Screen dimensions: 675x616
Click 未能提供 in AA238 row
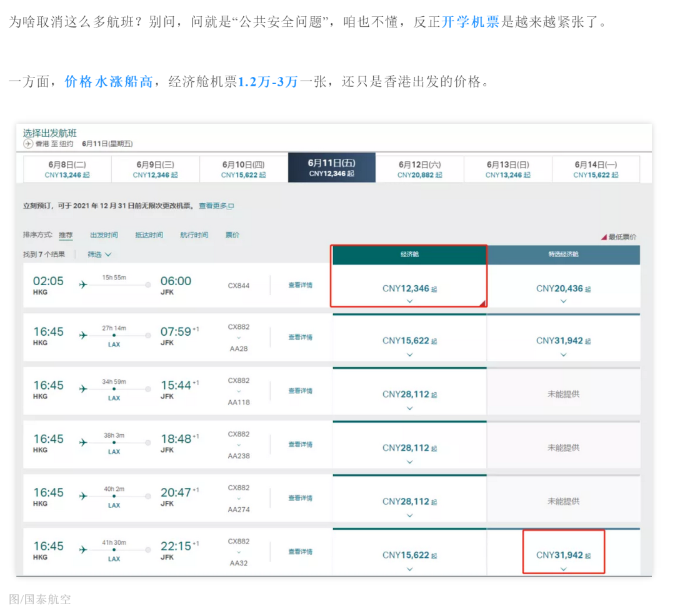tap(564, 448)
